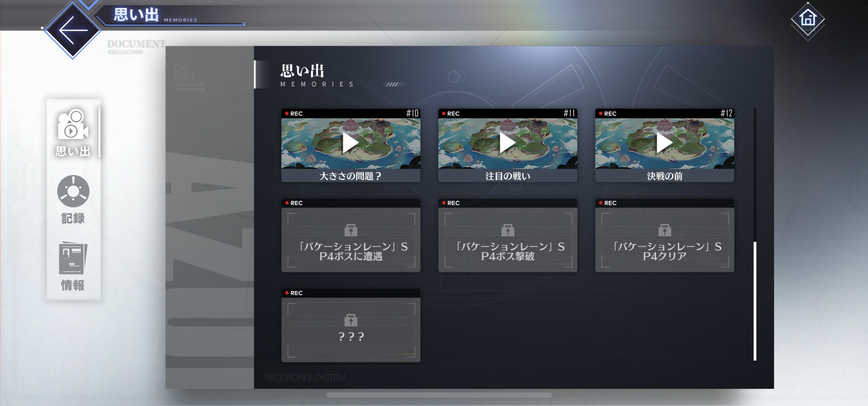
Task: Click the #11 memory thumbnail header
Action: click(x=507, y=113)
